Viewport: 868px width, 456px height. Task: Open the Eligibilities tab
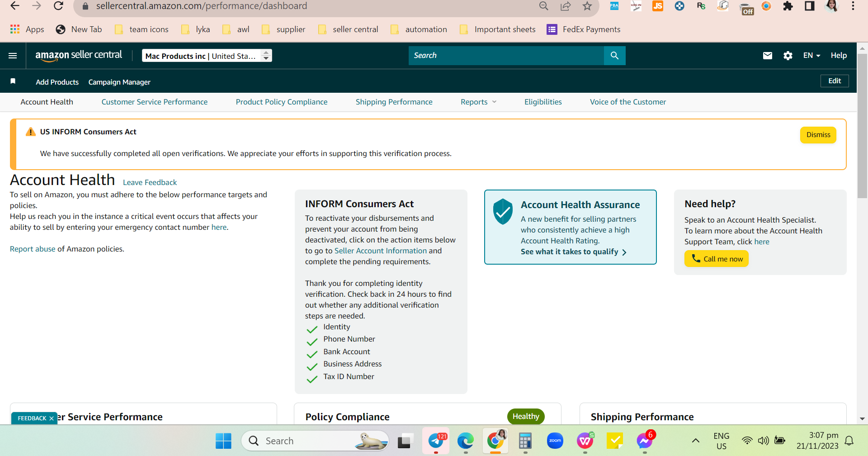point(543,102)
